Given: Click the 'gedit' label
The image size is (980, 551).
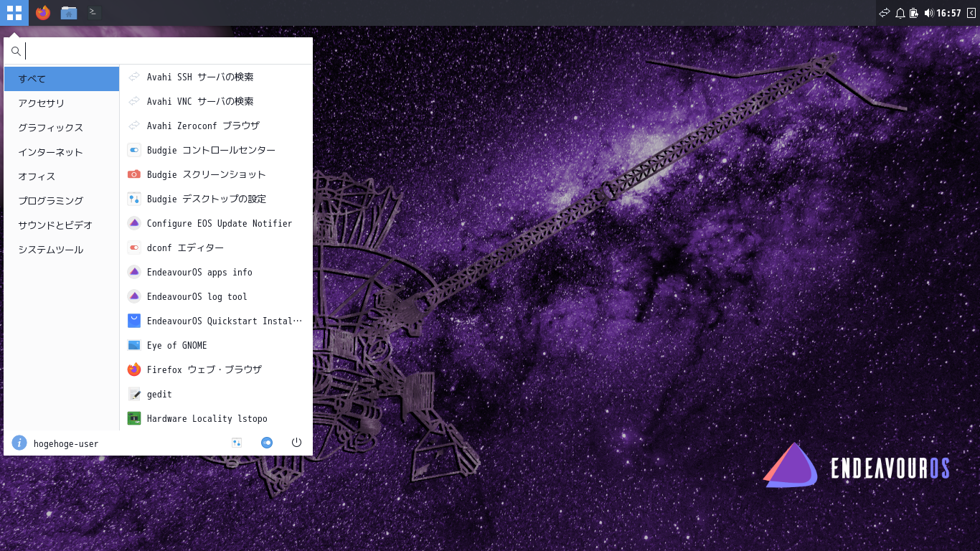Looking at the screenshot, I should coord(159,394).
